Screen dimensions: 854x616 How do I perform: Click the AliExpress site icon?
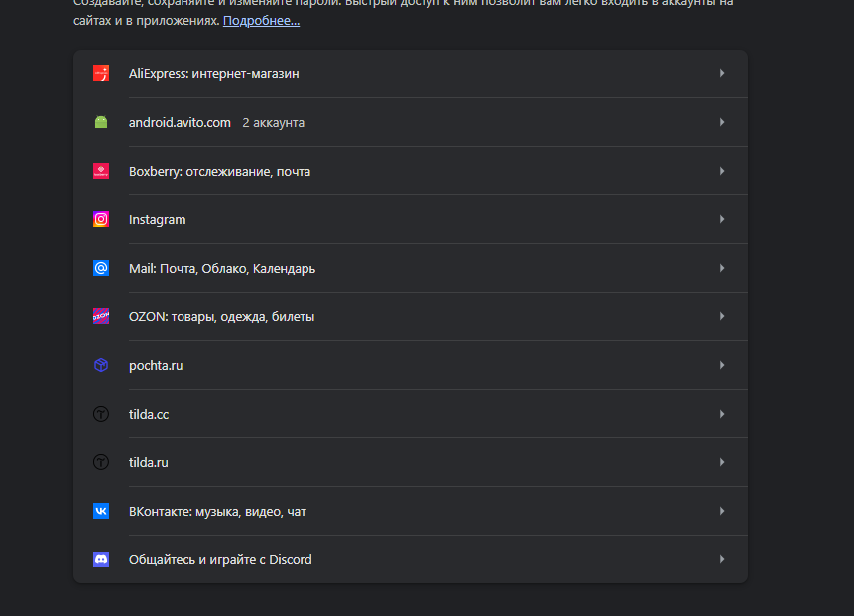pyautogui.click(x=101, y=73)
